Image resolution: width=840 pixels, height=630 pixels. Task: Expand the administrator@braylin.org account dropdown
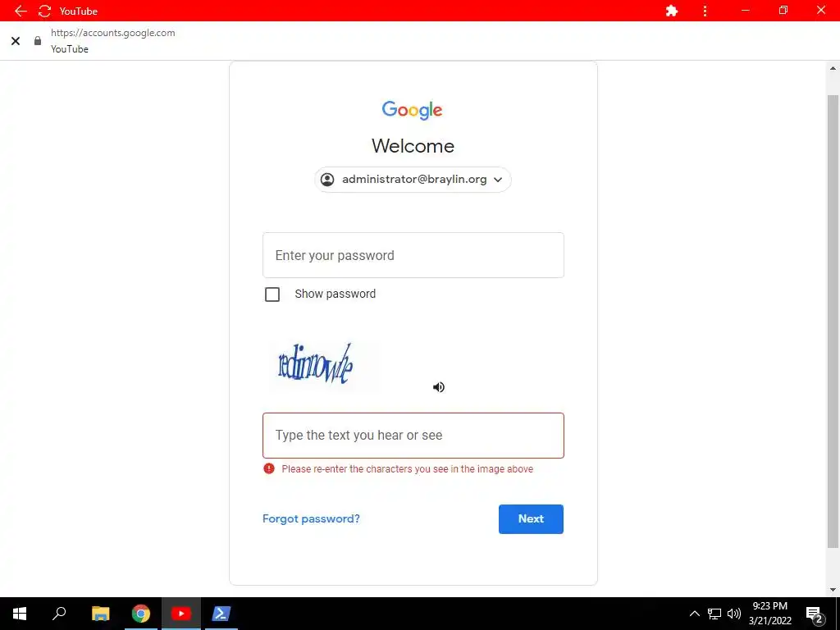coord(413,180)
